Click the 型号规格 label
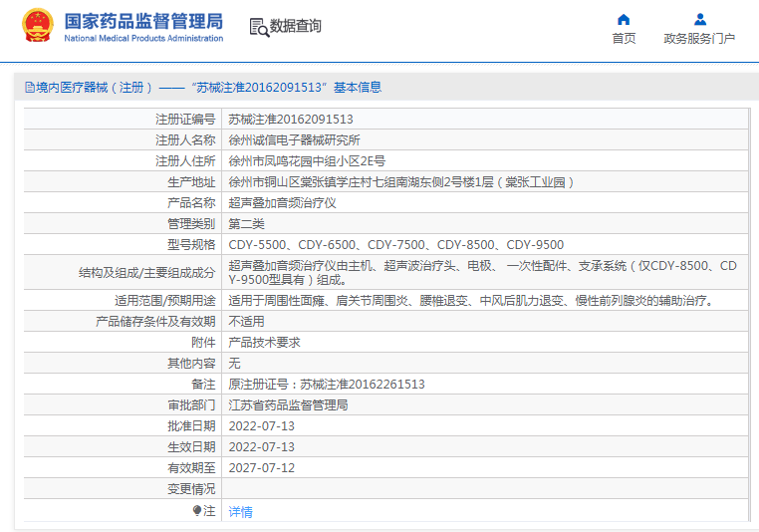Screen dimensions: 759x532 pos(191,244)
